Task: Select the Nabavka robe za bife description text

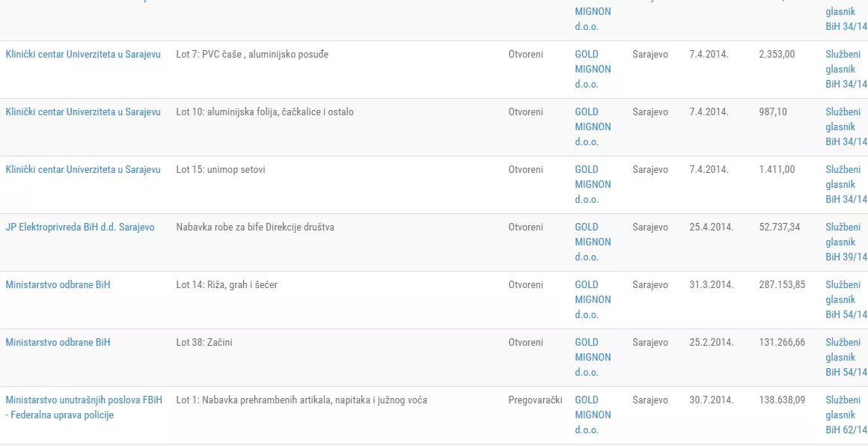Action: [255, 227]
